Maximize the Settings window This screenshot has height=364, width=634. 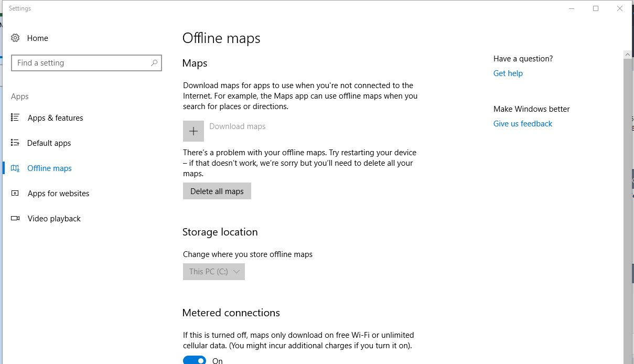point(596,8)
